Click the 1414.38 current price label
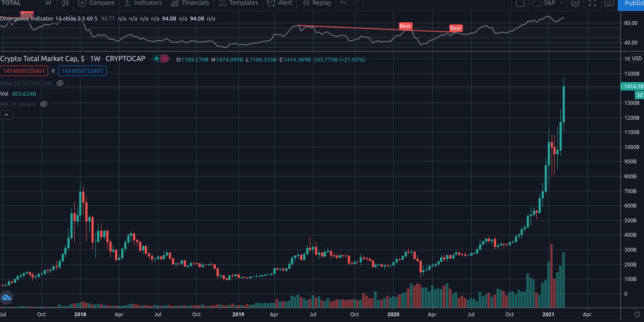Image resolution: width=644 pixels, height=322 pixels. 632,87
